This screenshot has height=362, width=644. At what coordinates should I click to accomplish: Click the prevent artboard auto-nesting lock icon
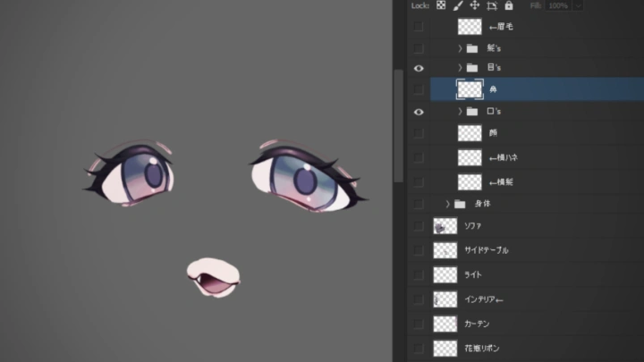491,5
